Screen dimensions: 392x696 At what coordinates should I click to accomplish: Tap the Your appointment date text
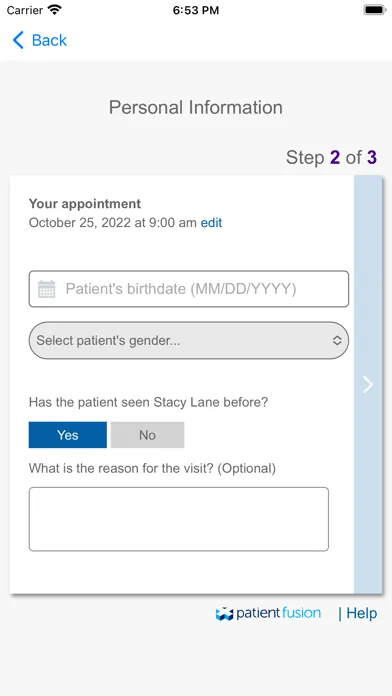coord(113,222)
